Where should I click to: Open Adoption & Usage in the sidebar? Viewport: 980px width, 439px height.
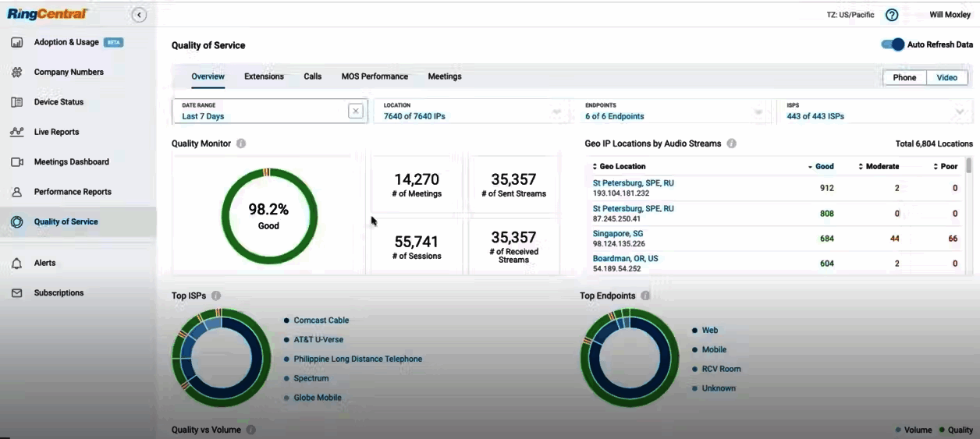coord(78,42)
